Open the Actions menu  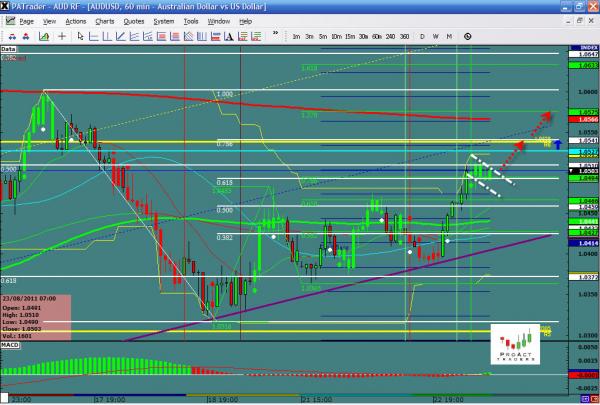(x=74, y=20)
